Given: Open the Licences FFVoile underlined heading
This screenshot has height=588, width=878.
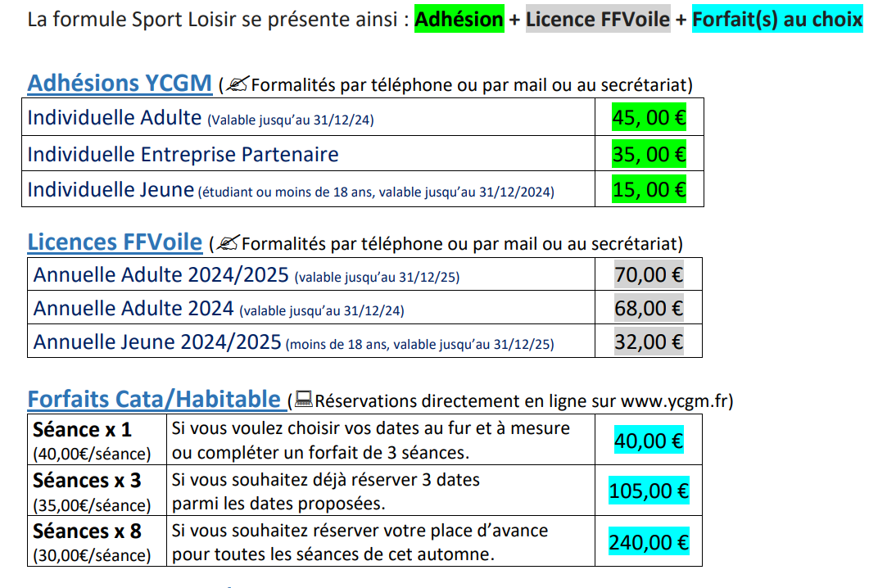Looking at the screenshot, I should (x=115, y=242).
